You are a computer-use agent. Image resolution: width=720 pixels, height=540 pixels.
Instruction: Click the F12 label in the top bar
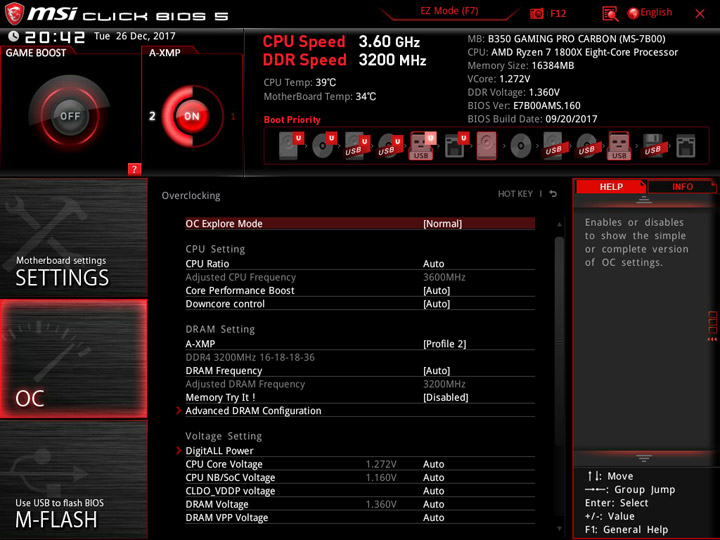(558, 13)
